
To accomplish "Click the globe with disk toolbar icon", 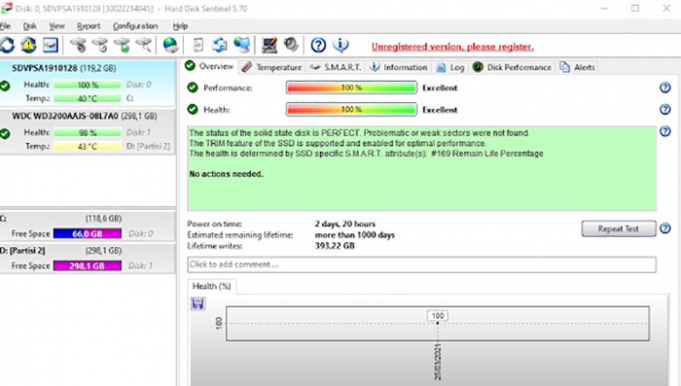I will 170,45.
